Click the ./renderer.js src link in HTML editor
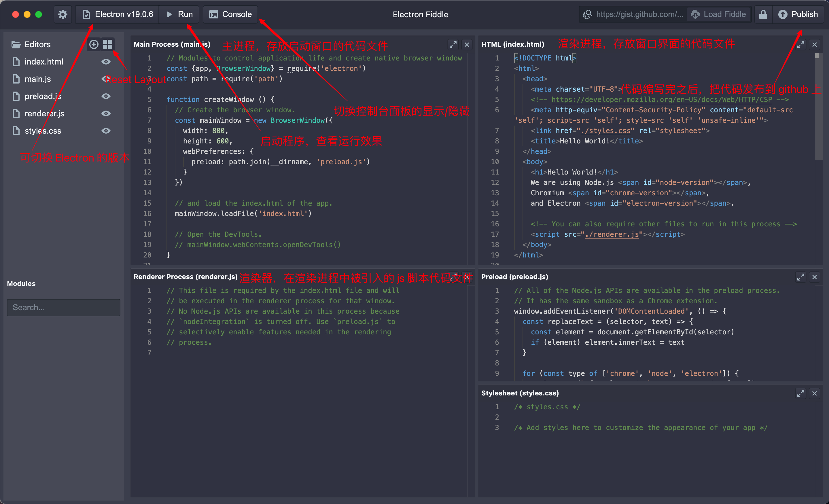 coord(612,234)
